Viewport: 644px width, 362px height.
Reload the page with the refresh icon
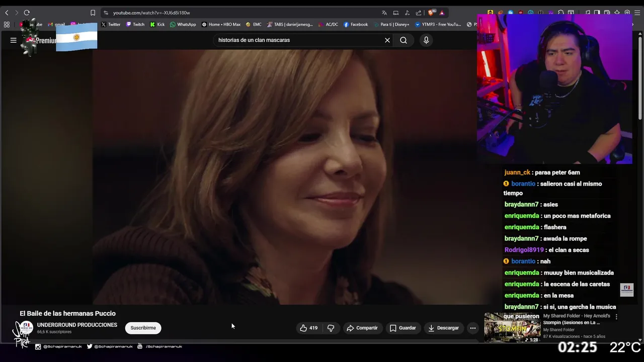(x=27, y=13)
